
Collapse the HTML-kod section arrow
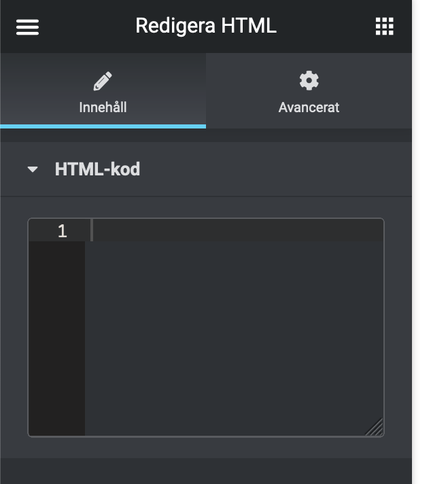point(33,169)
